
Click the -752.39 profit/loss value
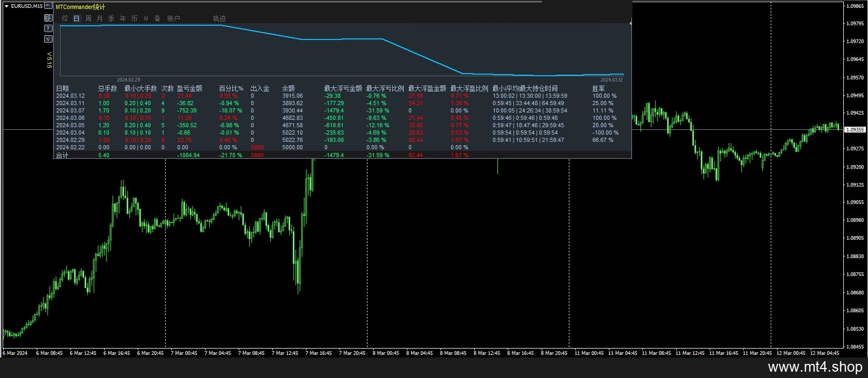(187, 110)
